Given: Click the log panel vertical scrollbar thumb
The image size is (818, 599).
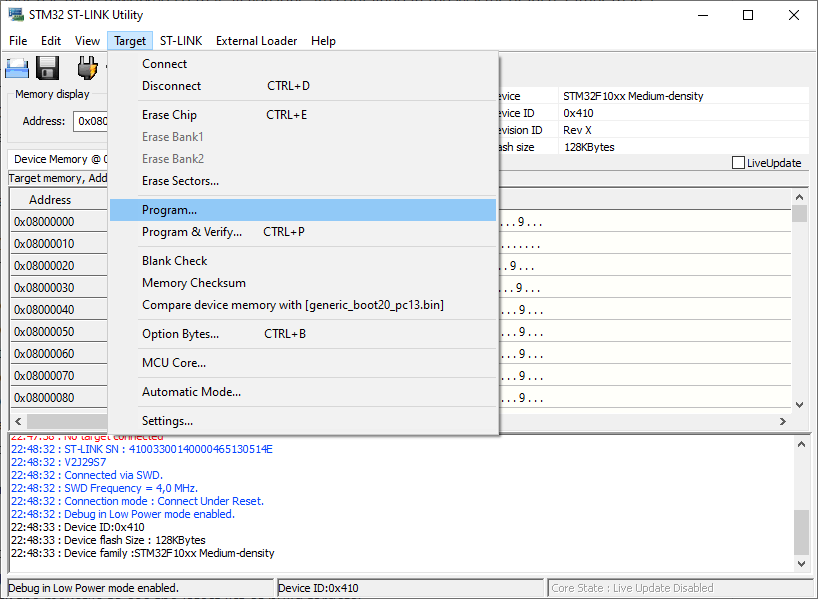Looking at the screenshot, I should pos(801,532).
